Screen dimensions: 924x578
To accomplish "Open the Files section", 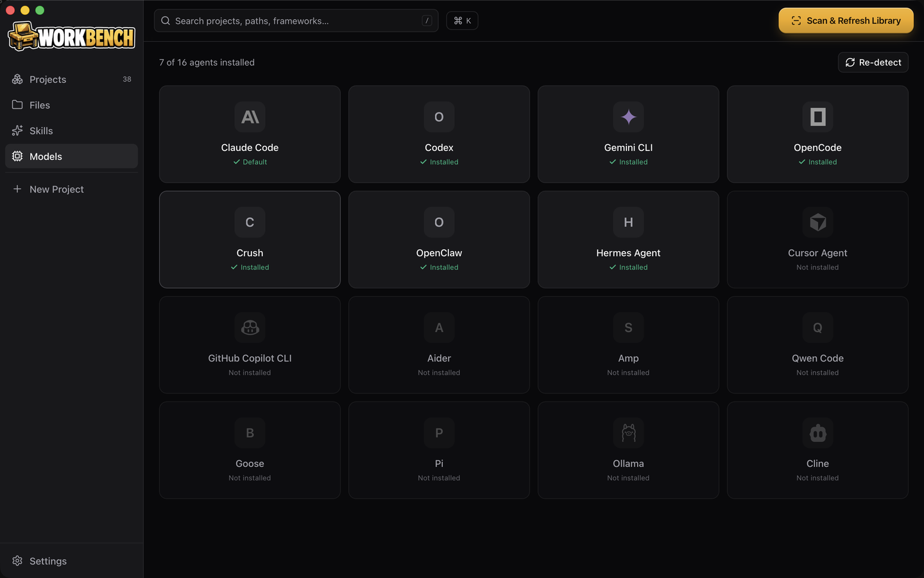I will pyautogui.click(x=71, y=105).
